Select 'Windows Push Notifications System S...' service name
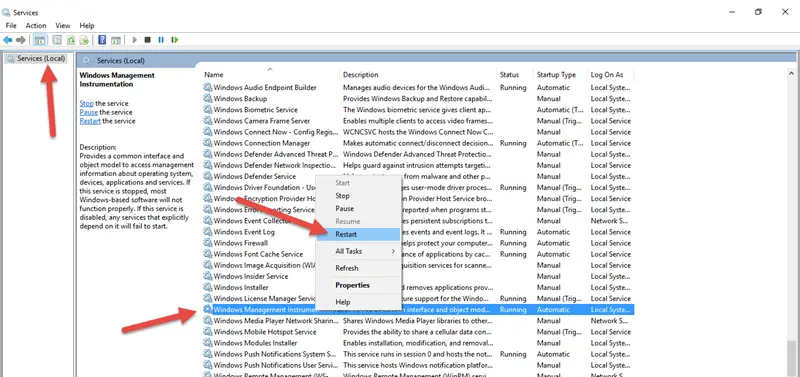The width and height of the screenshot is (800, 377). (x=275, y=354)
